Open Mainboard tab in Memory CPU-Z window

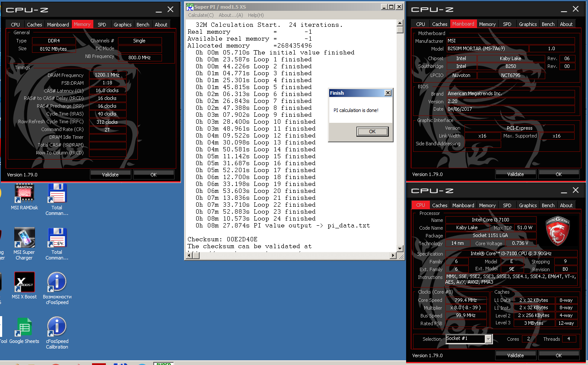pyautogui.click(x=58, y=25)
